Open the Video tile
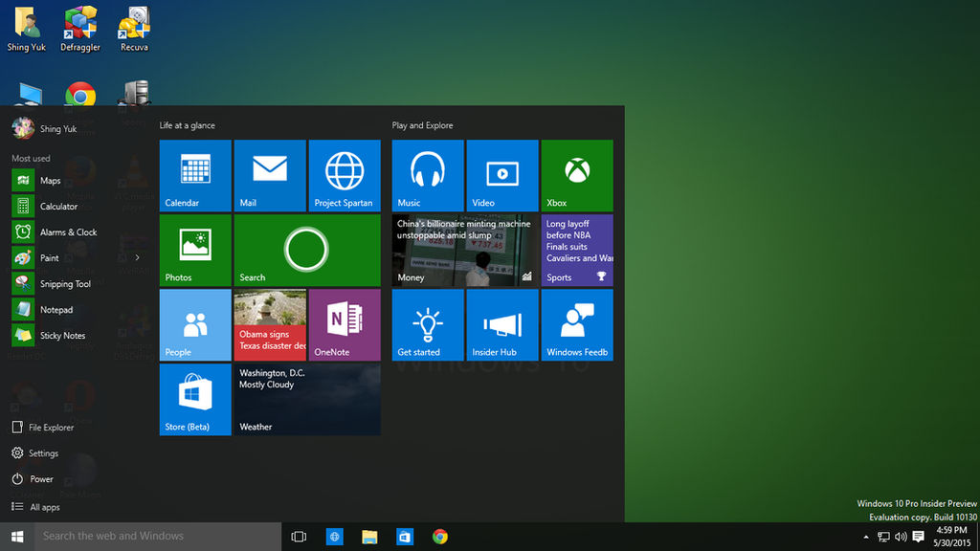Screen dimensions: 980x551 [502, 176]
